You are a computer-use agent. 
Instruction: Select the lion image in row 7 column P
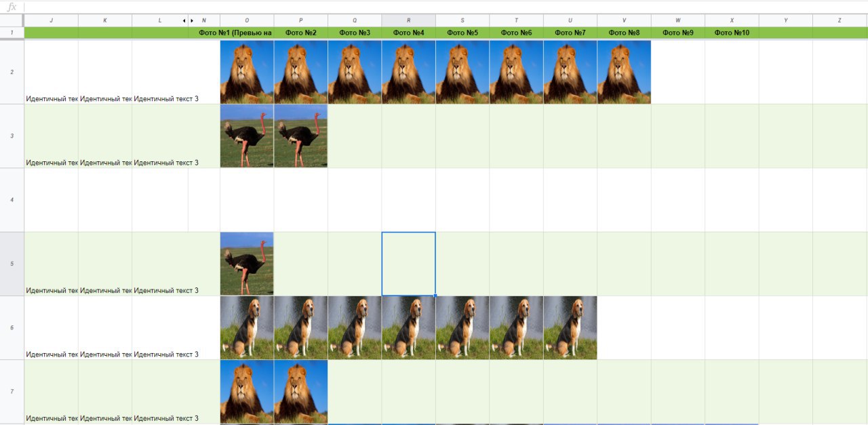[300, 392]
